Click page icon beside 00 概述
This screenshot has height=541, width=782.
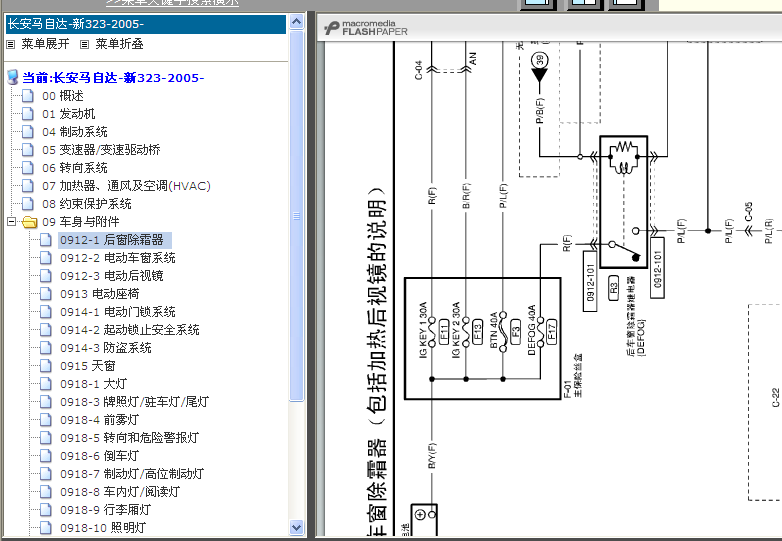[28, 96]
